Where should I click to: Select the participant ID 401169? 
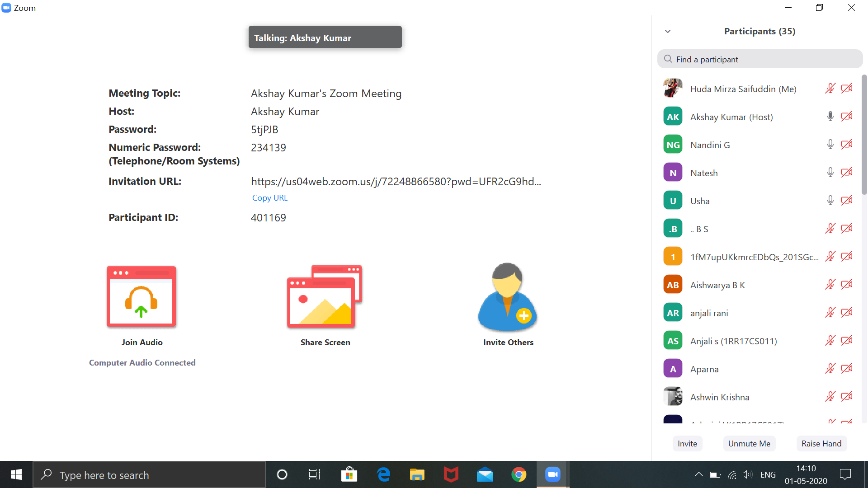click(x=269, y=218)
